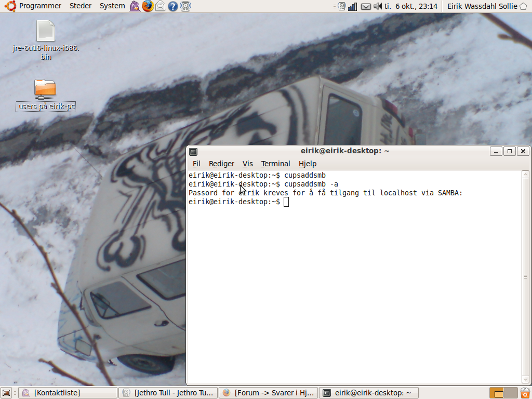Switch to Jethro Tull taskbar window

click(x=168, y=393)
